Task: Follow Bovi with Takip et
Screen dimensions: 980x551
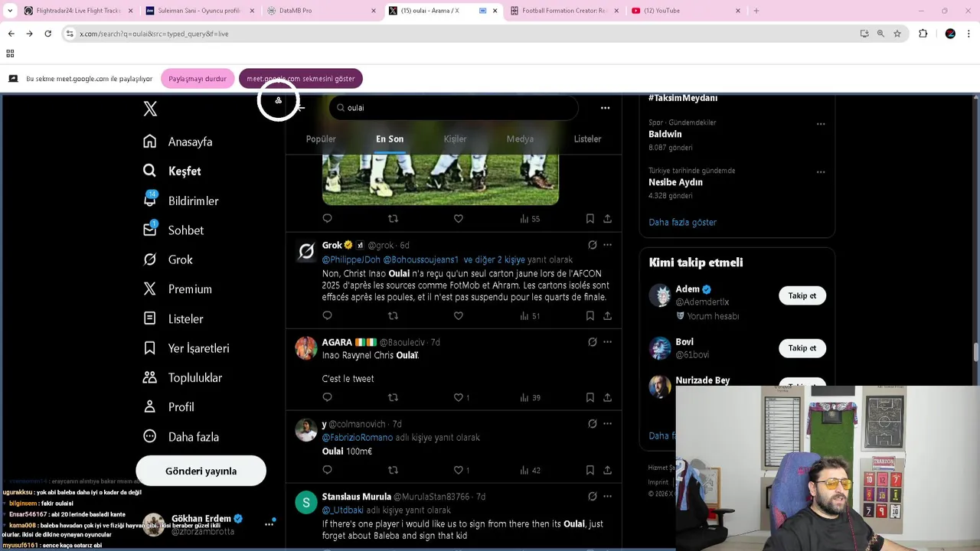Action: pyautogui.click(x=802, y=348)
